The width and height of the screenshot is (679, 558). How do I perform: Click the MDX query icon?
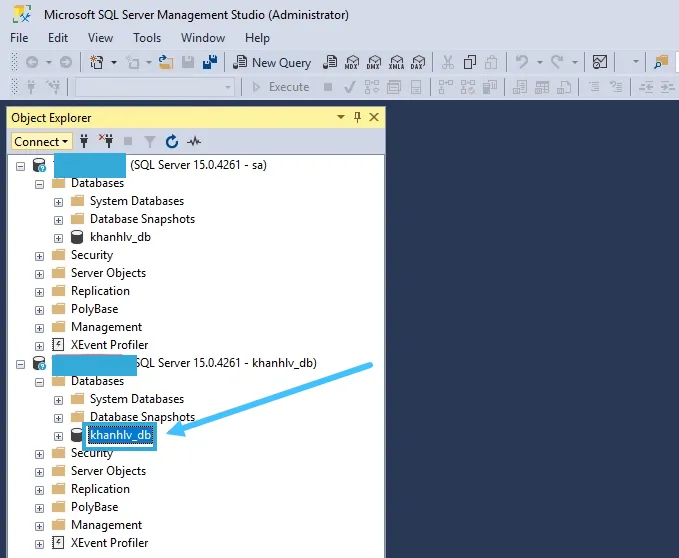coord(352,63)
